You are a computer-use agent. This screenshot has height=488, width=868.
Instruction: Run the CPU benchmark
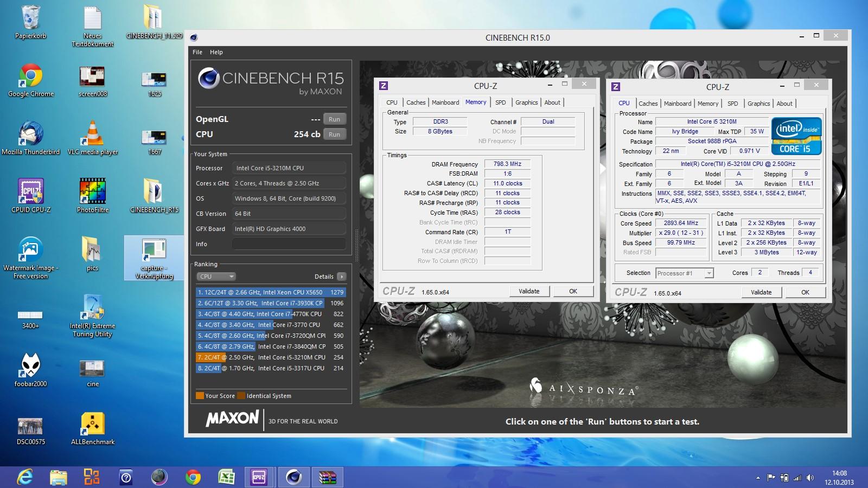tap(335, 134)
